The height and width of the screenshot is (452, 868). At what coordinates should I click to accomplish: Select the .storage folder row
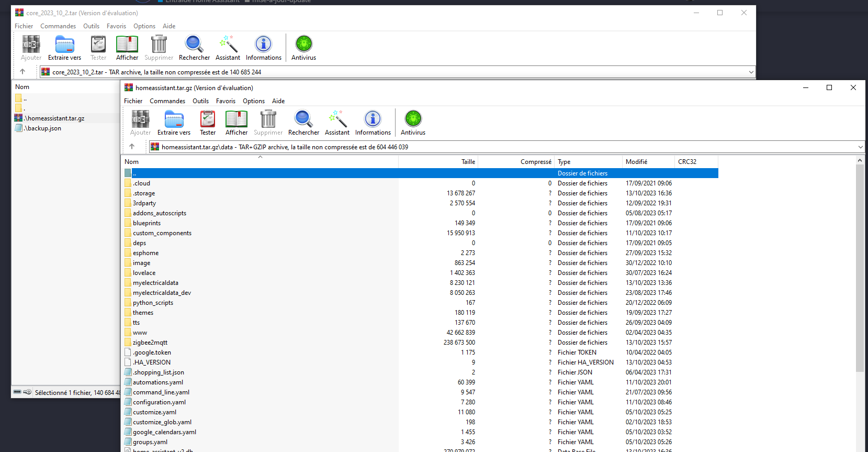pos(421,193)
